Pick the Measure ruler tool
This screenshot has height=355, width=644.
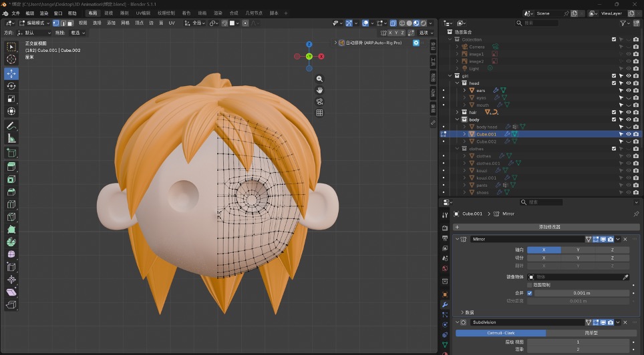[11, 139]
